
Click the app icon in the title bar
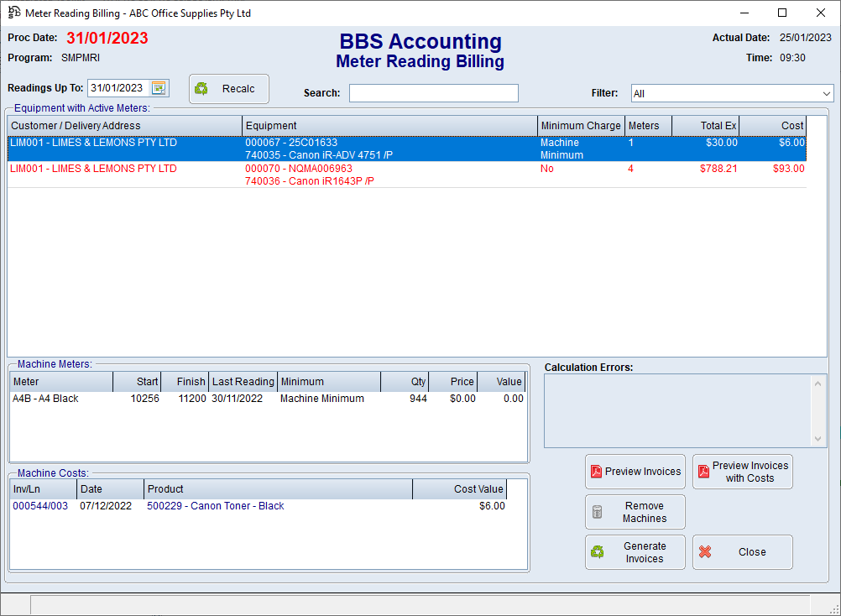tap(14, 13)
